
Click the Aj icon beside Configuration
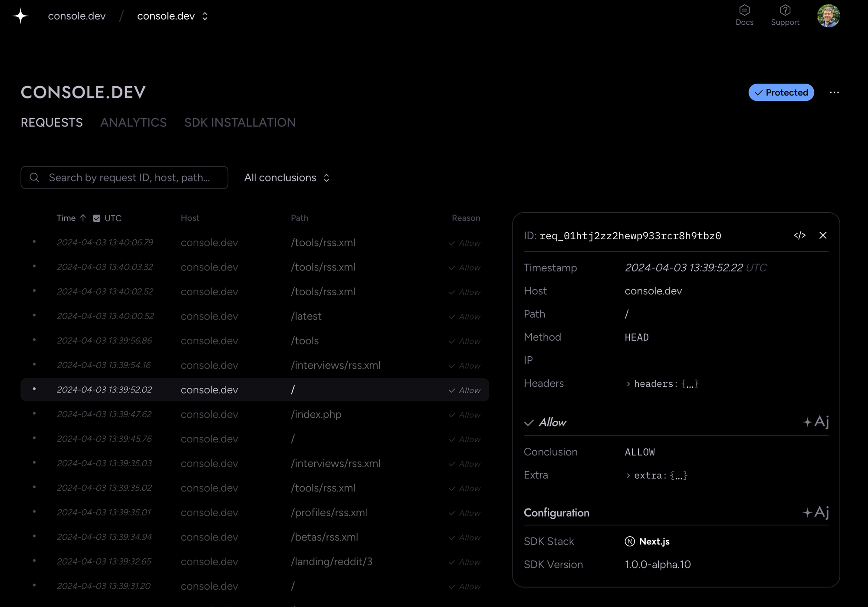[x=816, y=512]
